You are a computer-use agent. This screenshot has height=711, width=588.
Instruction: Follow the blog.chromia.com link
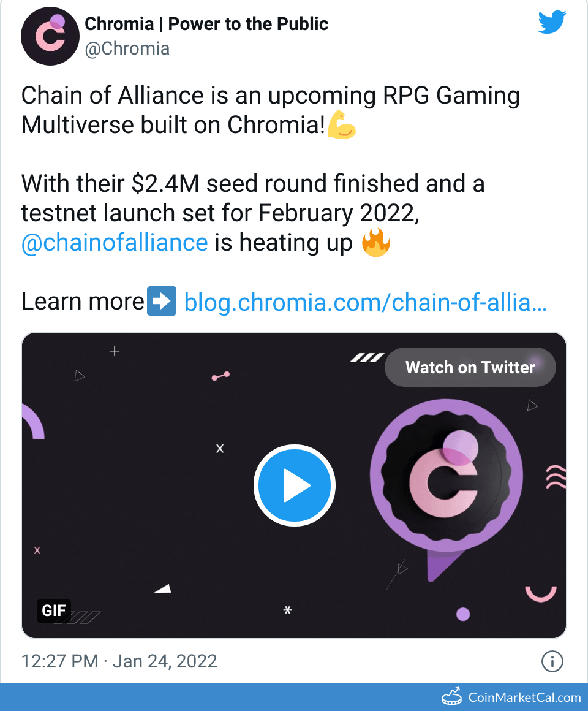[366, 301]
